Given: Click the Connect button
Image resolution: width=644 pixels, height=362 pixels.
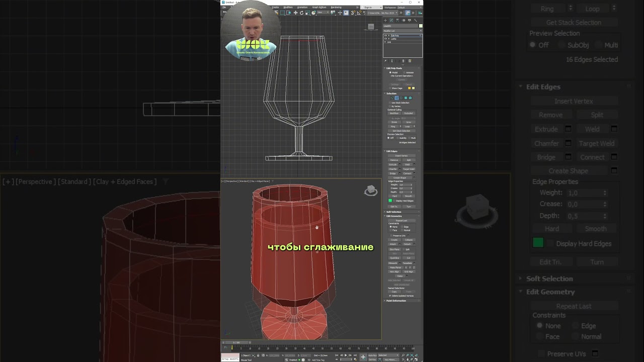Looking at the screenshot, I should pos(407,173).
